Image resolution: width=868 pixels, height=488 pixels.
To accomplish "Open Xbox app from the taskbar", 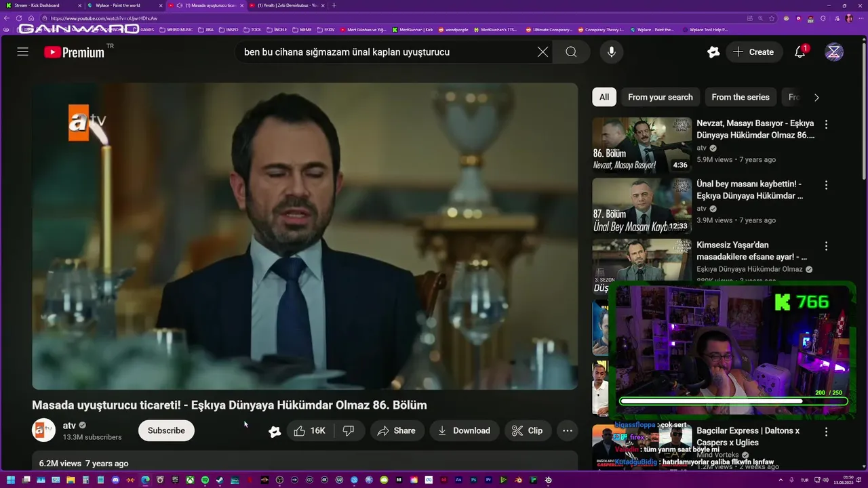I will coord(190,481).
